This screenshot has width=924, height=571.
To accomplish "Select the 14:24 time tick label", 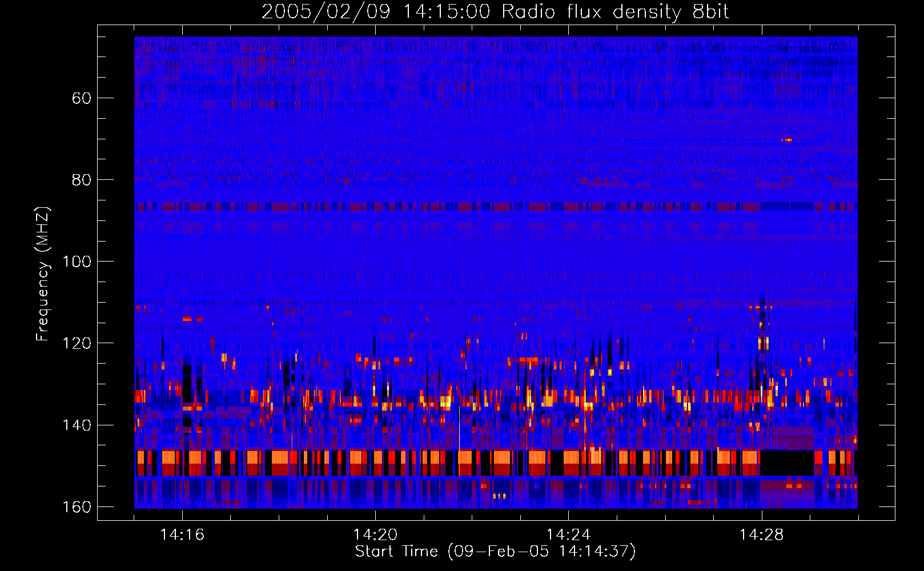I will (568, 535).
